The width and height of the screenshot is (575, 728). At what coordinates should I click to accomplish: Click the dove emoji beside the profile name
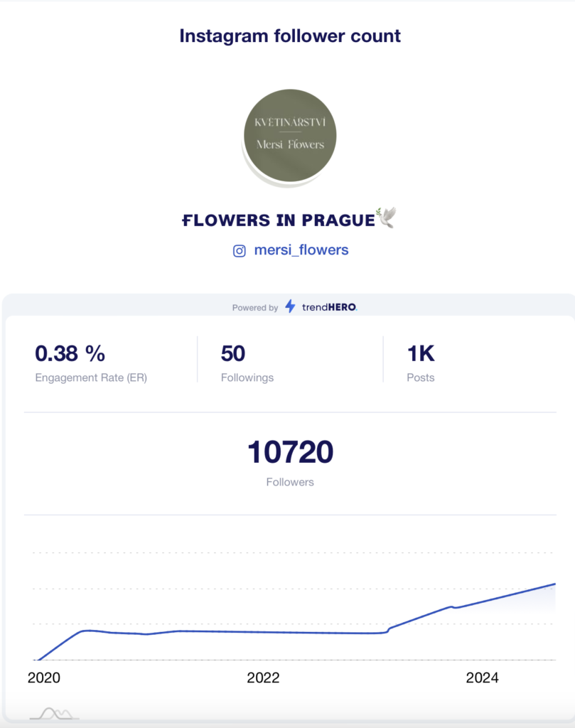coord(386,218)
